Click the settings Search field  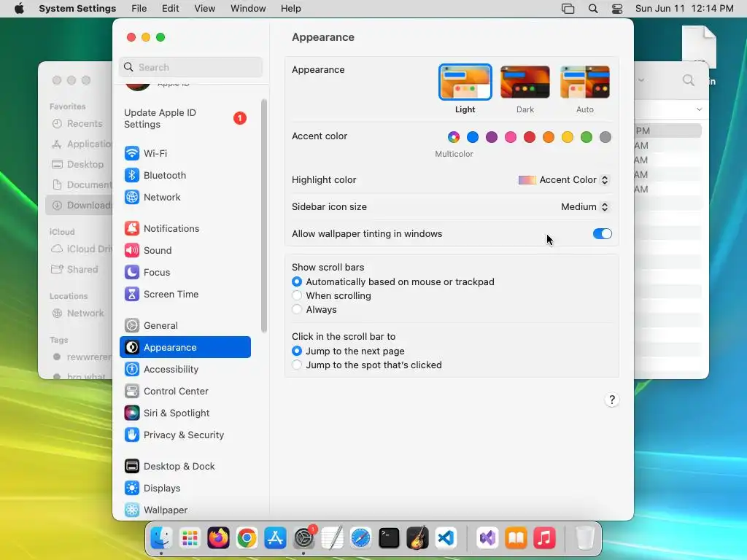coord(190,67)
